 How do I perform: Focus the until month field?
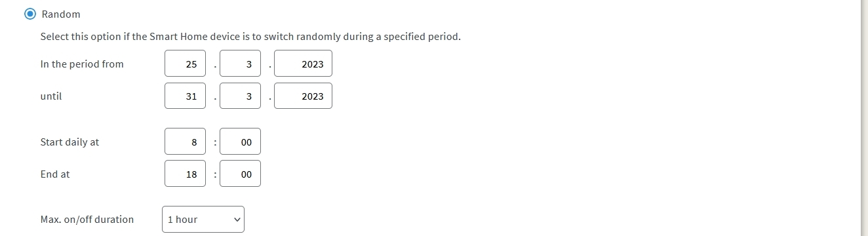tap(240, 96)
